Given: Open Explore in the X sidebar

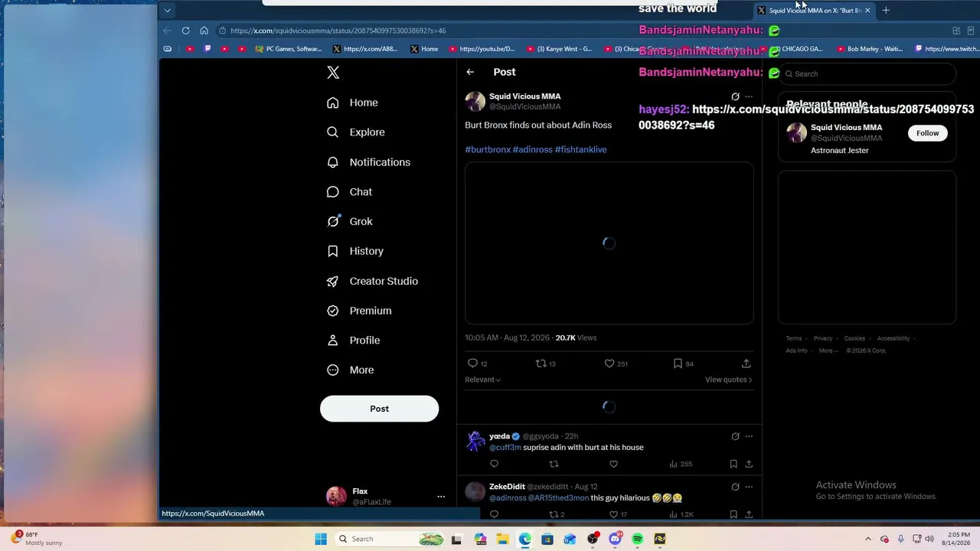Looking at the screenshot, I should 356,132.
